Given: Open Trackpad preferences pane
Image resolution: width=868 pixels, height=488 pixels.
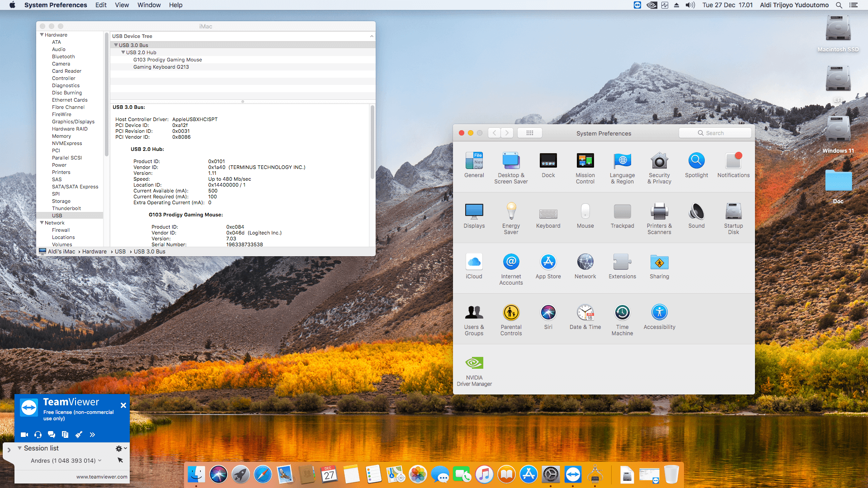Looking at the screenshot, I should 622,216.
